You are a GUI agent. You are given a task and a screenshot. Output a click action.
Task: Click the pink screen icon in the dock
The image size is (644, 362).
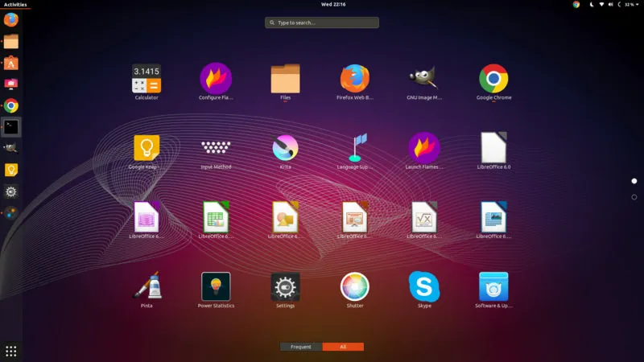coord(11,84)
